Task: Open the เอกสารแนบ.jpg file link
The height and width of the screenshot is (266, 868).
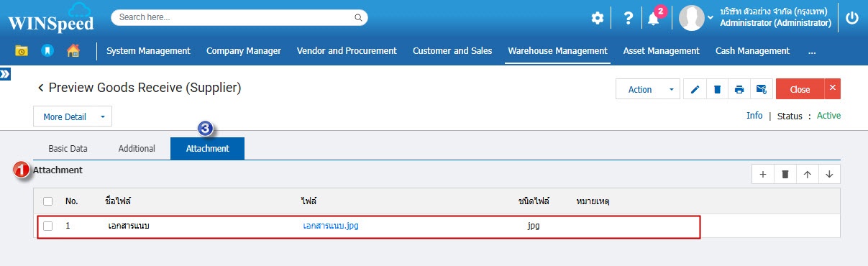Action: pos(331,226)
